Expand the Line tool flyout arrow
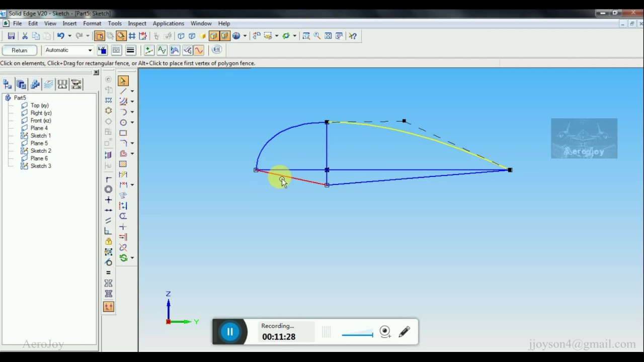This screenshot has height=362, width=644. click(x=132, y=91)
